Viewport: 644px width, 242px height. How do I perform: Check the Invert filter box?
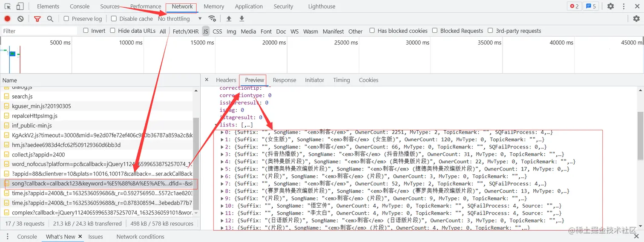(x=86, y=31)
